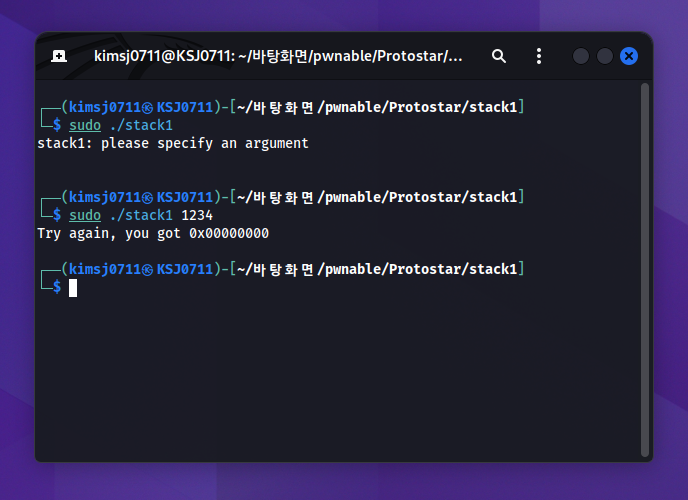Click "stack1: please specify an argument" output
Image resolution: width=688 pixels, height=500 pixels.
[x=173, y=143]
